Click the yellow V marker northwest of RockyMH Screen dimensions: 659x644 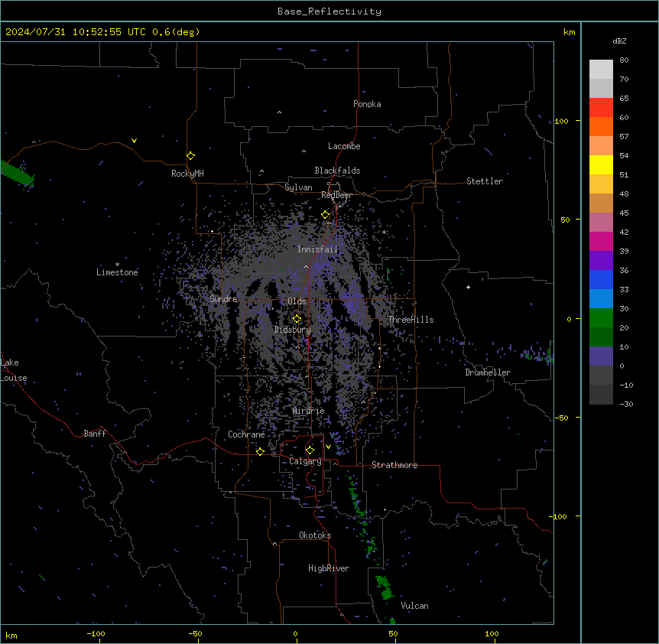pos(134,141)
